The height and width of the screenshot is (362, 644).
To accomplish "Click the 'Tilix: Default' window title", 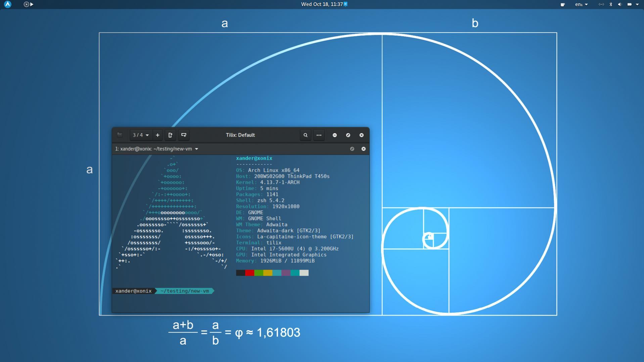I will coord(240,135).
